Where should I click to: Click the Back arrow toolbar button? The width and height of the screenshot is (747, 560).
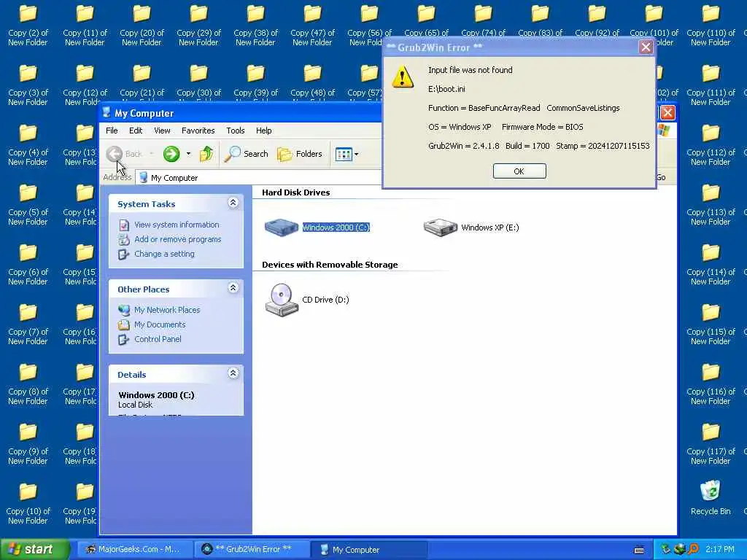(115, 154)
